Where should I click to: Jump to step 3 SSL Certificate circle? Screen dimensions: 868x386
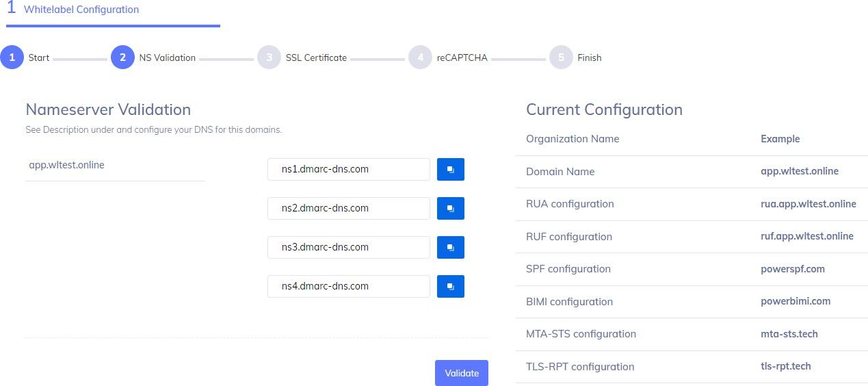pyautogui.click(x=269, y=57)
